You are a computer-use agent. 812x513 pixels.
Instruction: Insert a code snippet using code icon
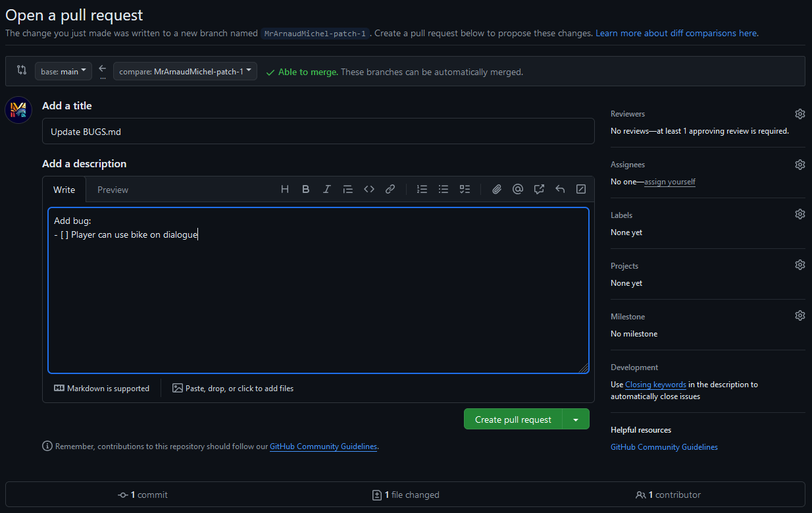point(369,190)
